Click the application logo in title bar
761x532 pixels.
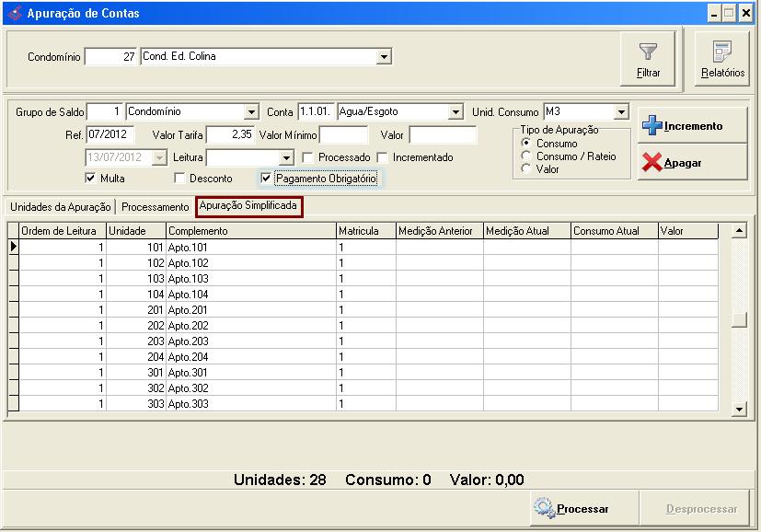click(14, 13)
